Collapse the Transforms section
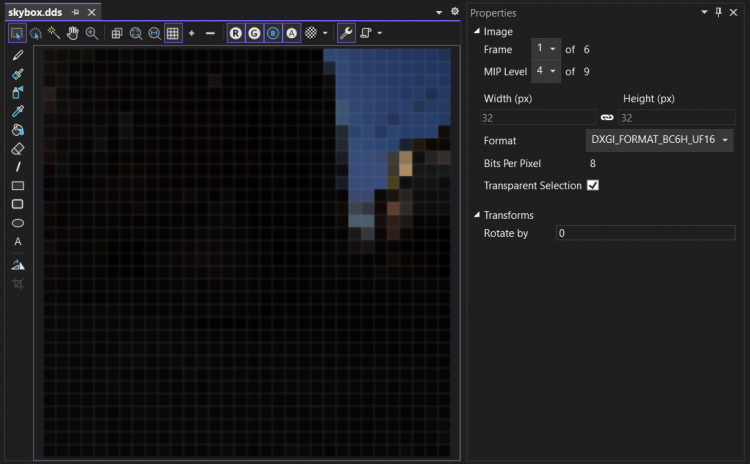Image resolution: width=750 pixels, height=464 pixels. tap(477, 215)
